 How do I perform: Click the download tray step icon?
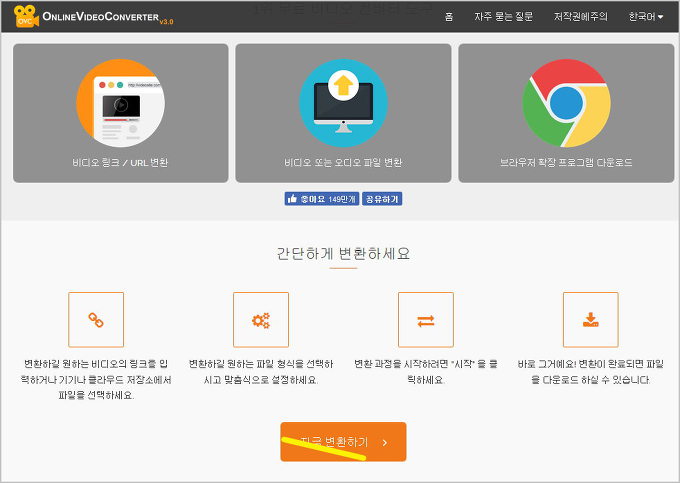[x=590, y=320]
